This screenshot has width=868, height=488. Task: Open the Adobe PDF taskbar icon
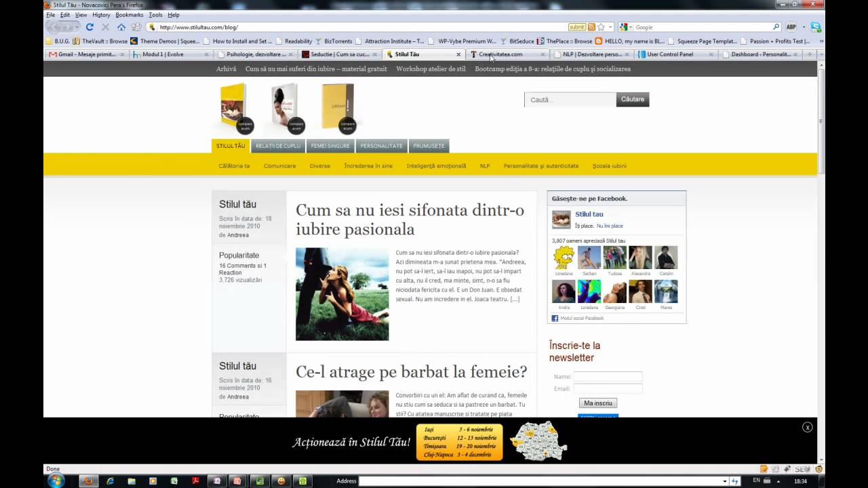tap(195, 481)
